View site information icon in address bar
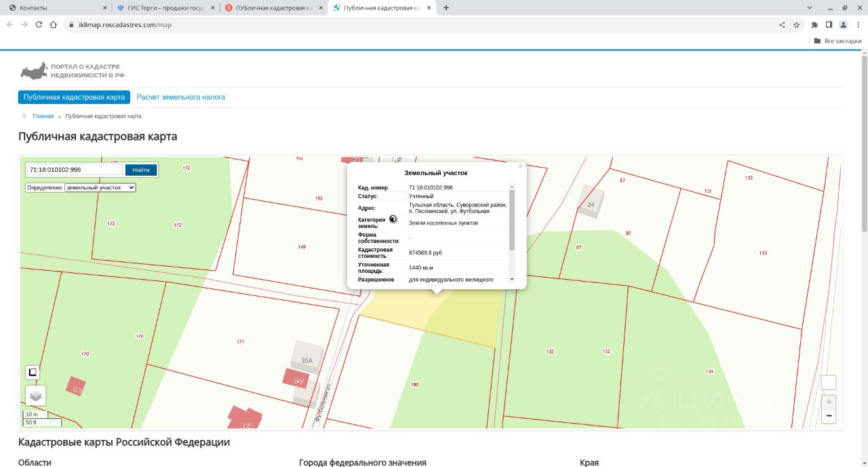Viewport: 868px width, 467px height. point(72,24)
